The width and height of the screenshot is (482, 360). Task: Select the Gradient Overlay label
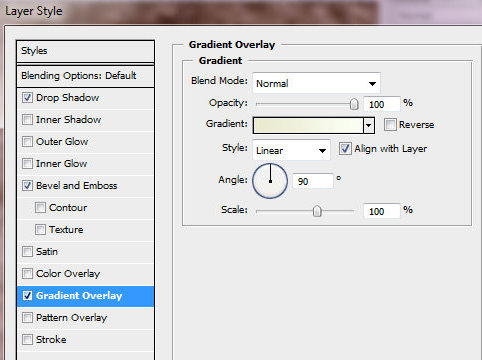pos(79,296)
